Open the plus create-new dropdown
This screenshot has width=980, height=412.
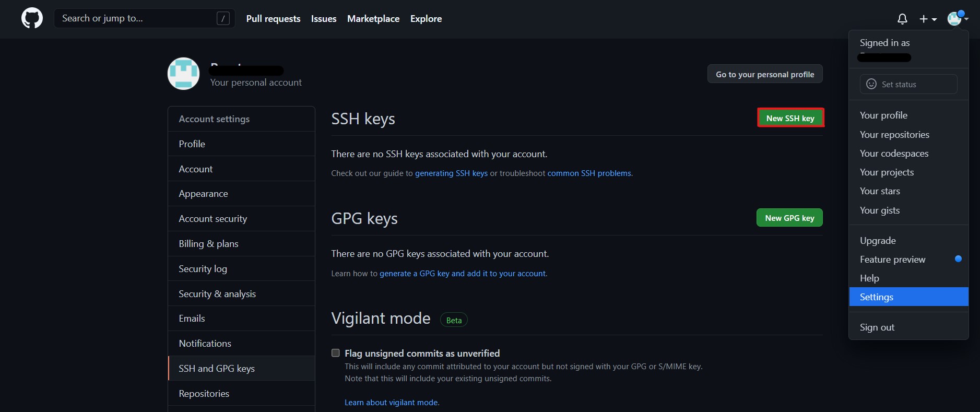[x=928, y=19]
